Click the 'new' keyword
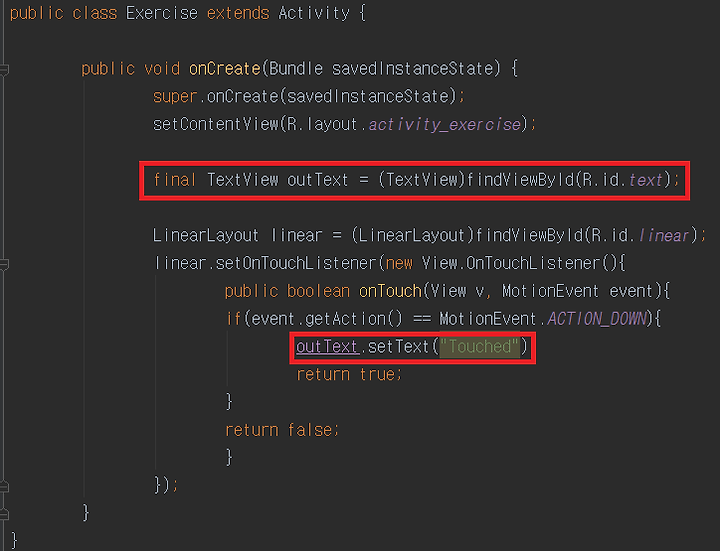Image resolution: width=720 pixels, height=551 pixels. pyautogui.click(x=399, y=264)
